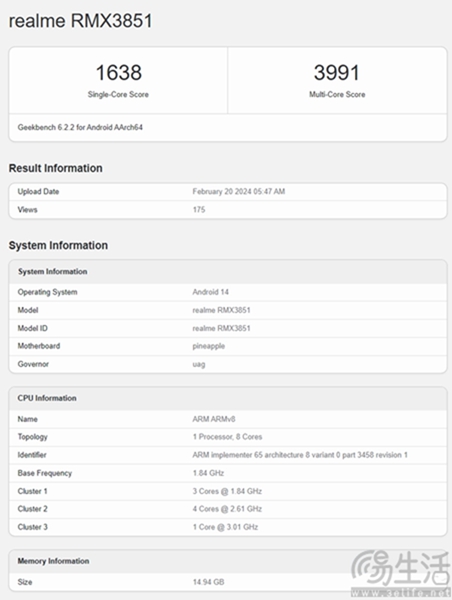The image size is (452, 600).
Task: Click the Model value realme RMX3851
Action: [x=221, y=310]
